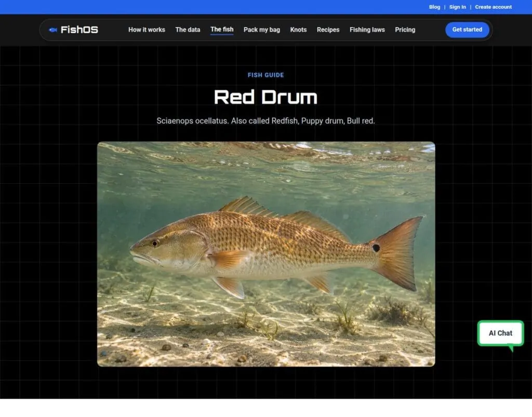This screenshot has height=417, width=532.
Task: Open the How it works page
Action: pyautogui.click(x=147, y=30)
